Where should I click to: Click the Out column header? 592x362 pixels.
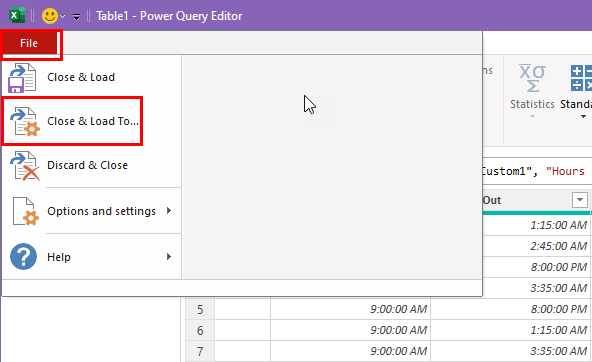pyautogui.click(x=535, y=200)
